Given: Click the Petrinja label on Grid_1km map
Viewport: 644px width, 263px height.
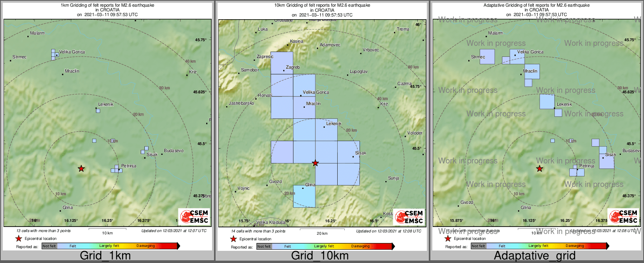Looking at the screenshot, I should [x=129, y=166].
